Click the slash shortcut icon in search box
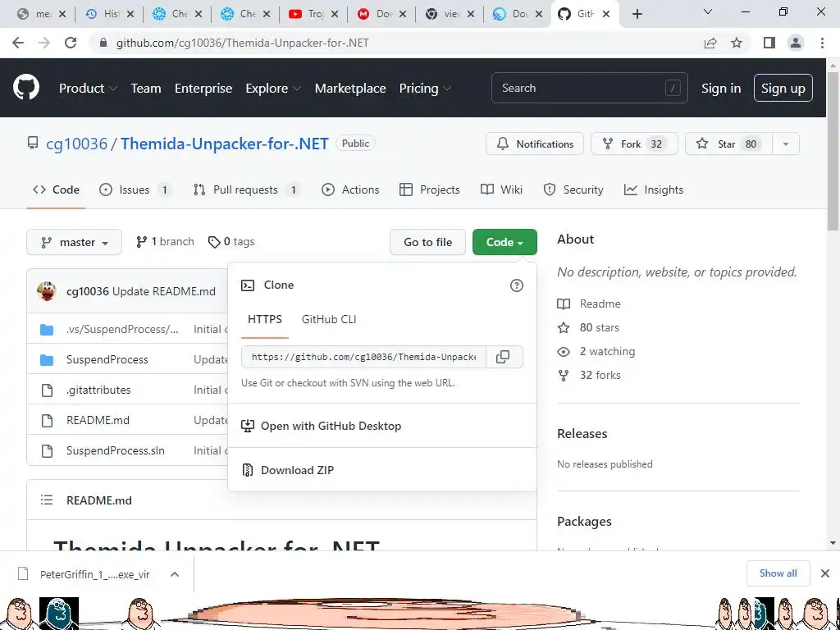This screenshot has width=840, height=630. pyautogui.click(x=673, y=88)
